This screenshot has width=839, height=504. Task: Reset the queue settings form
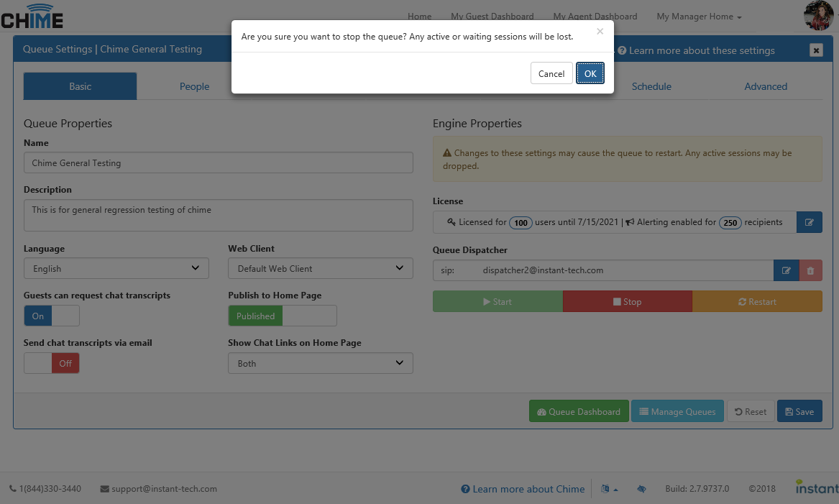tap(750, 411)
